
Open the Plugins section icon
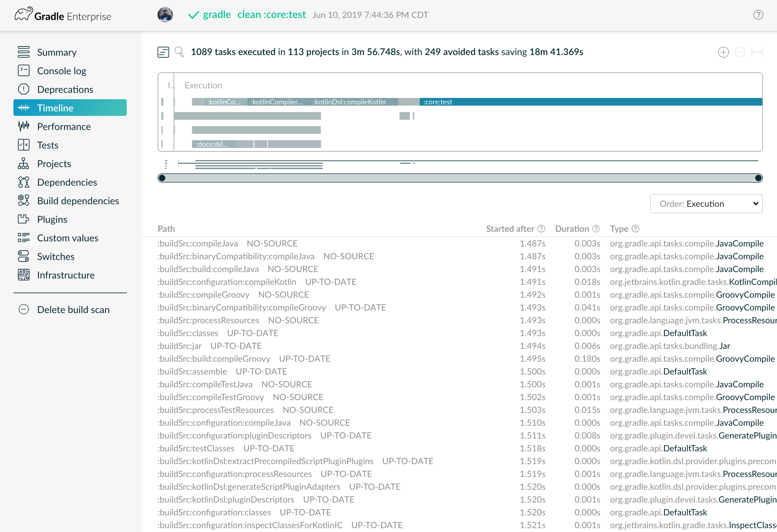pos(23,219)
